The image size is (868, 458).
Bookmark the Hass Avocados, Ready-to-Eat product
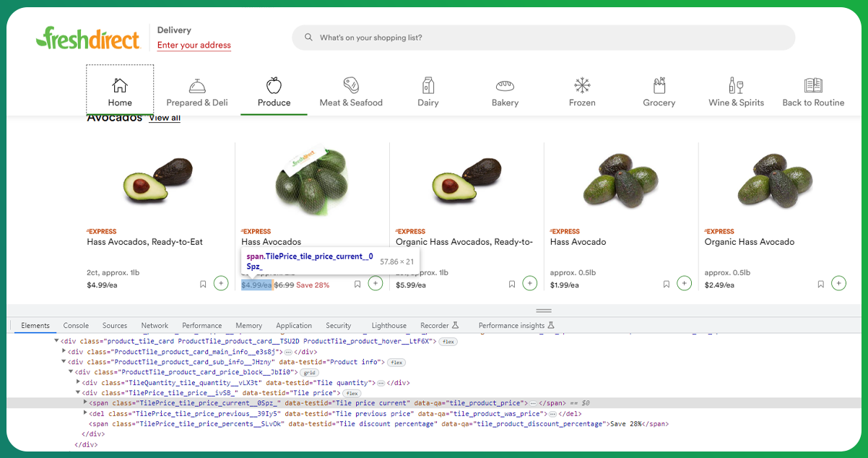[203, 285]
